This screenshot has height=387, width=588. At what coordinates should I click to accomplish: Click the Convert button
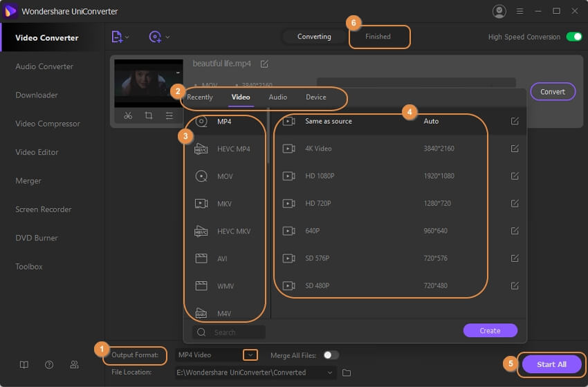(553, 92)
